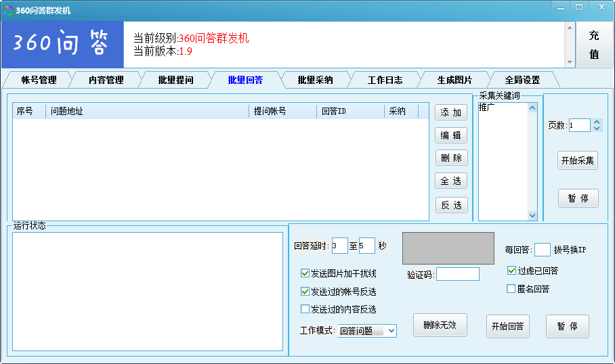Image resolution: width=615 pixels, height=364 pixels.
Task: Decrease 页数 with the down arrow
Action: point(597,128)
